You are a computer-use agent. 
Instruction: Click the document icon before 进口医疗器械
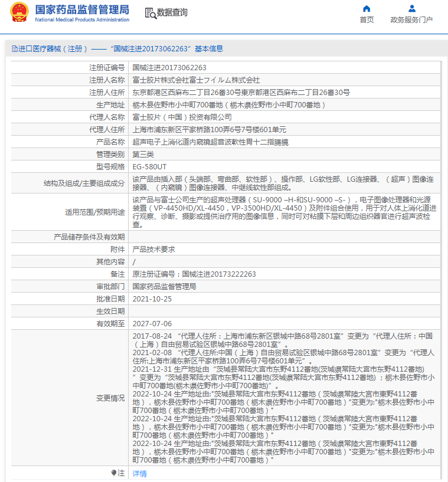click(14, 49)
